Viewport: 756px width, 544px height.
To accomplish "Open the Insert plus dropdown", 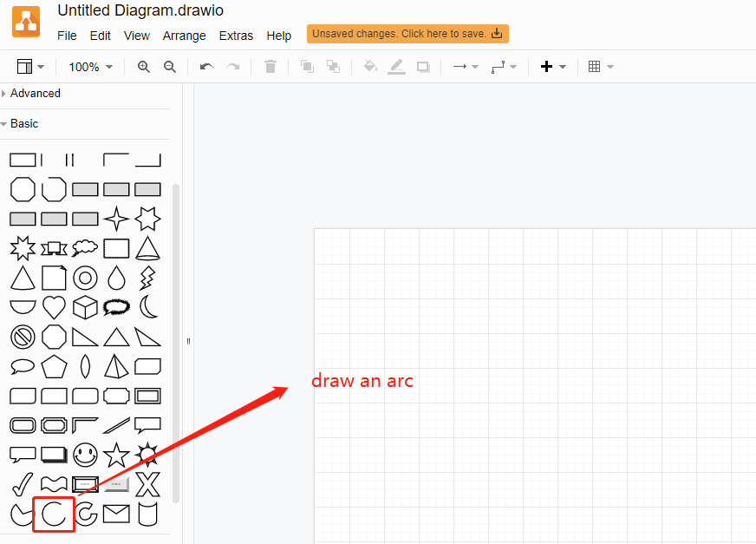I will 553,66.
